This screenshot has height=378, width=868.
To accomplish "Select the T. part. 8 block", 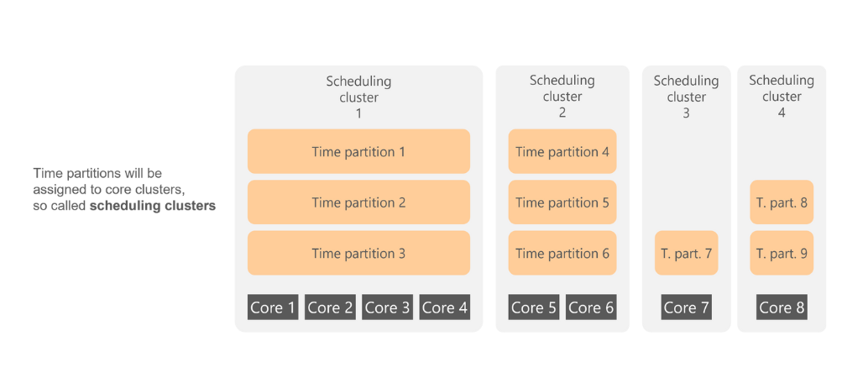I will (782, 202).
